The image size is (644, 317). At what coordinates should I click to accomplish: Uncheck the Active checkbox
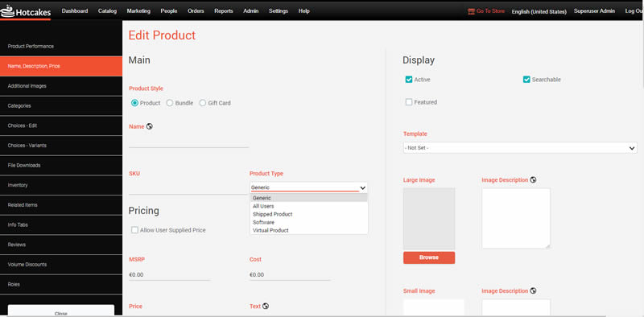409,80
